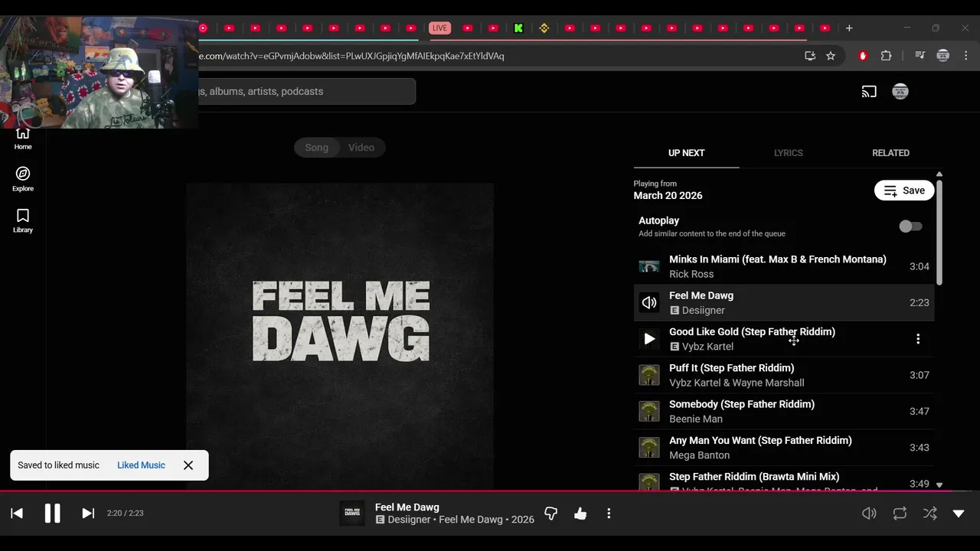Open the Desiigner link in player bar
This screenshot has height=551, width=980.
[409, 520]
